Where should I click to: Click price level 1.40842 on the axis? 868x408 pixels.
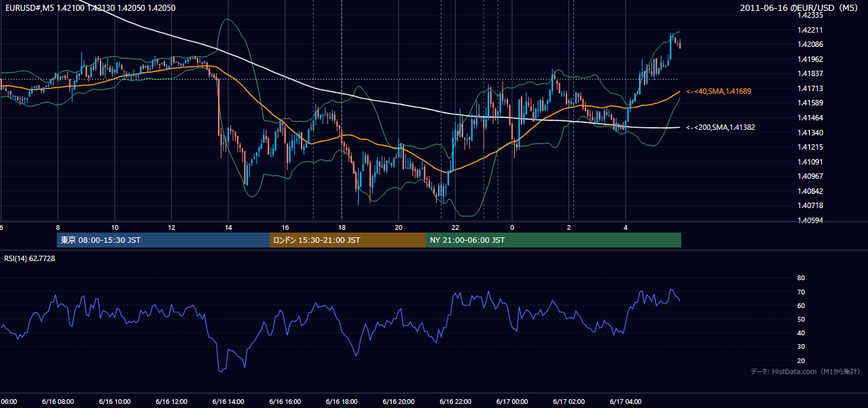point(811,191)
